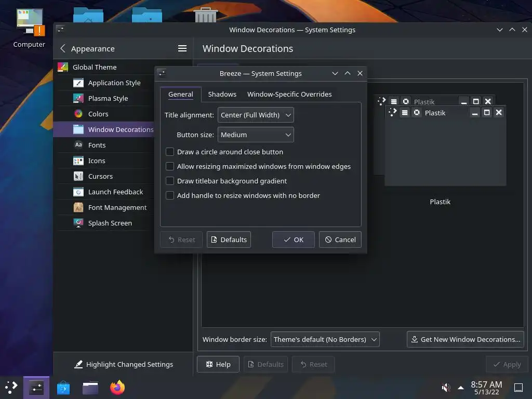Click the Global Theme icon in sidebar
The width and height of the screenshot is (532, 399).
tap(63, 67)
